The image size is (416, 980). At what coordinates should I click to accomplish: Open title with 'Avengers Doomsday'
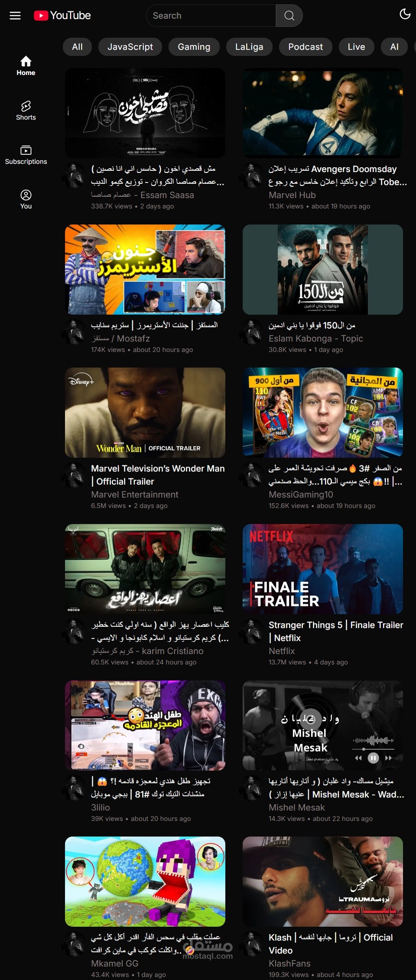[338, 175]
